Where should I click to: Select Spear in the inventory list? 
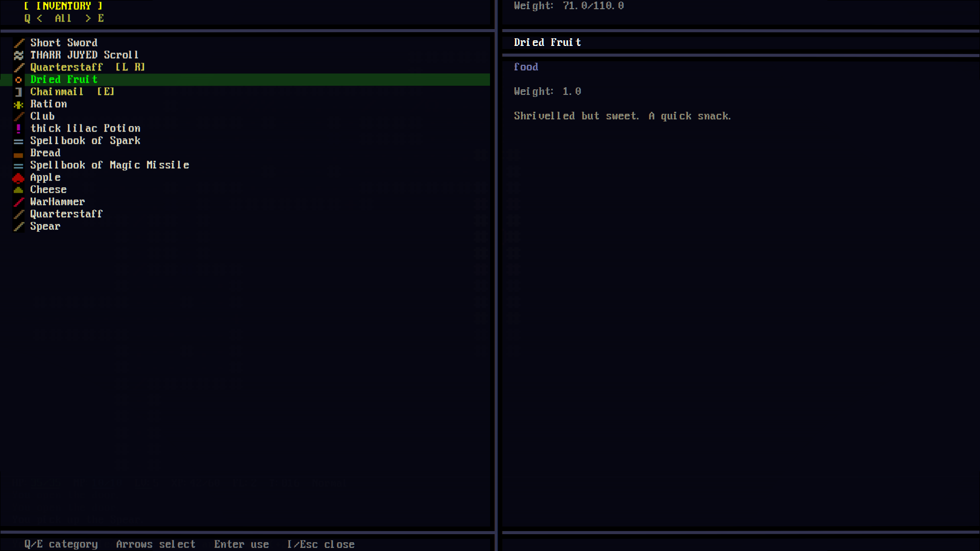(245, 227)
